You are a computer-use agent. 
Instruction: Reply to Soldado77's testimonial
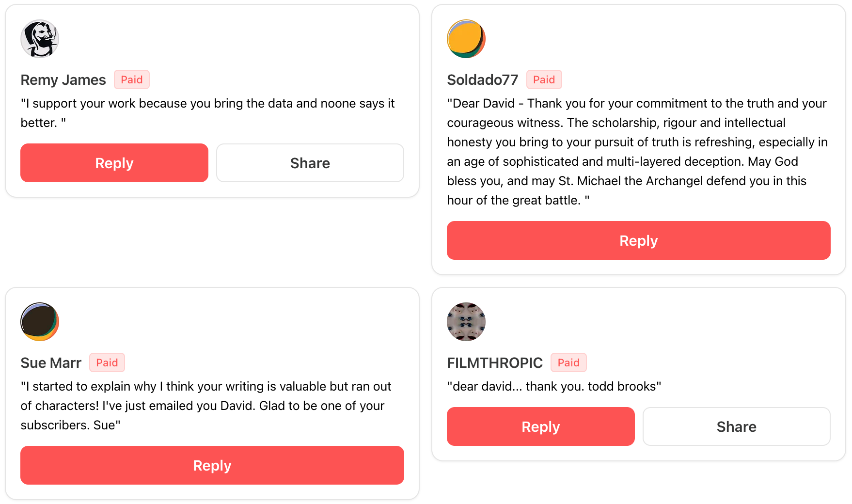(638, 240)
